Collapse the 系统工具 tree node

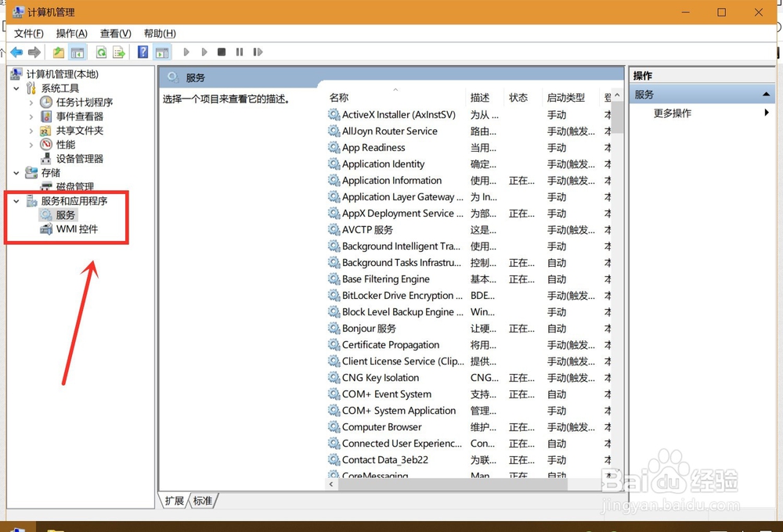click(x=16, y=88)
